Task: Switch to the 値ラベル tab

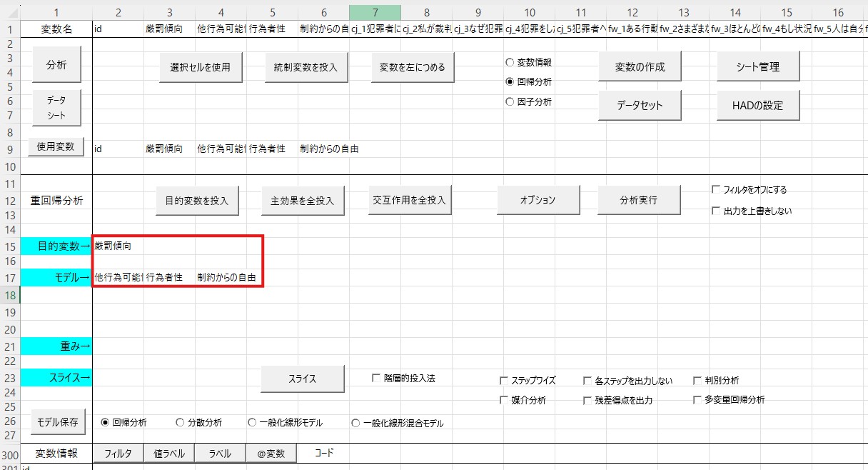Action: click(x=169, y=453)
